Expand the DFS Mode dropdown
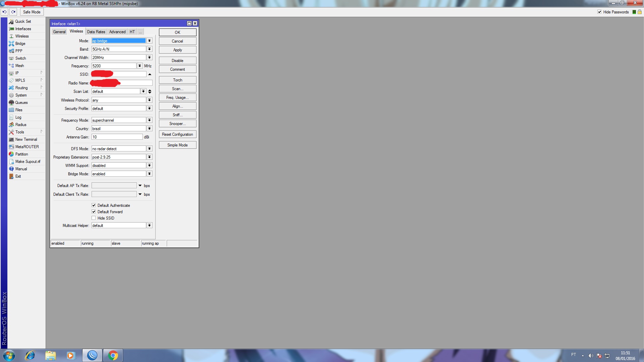 149,149
